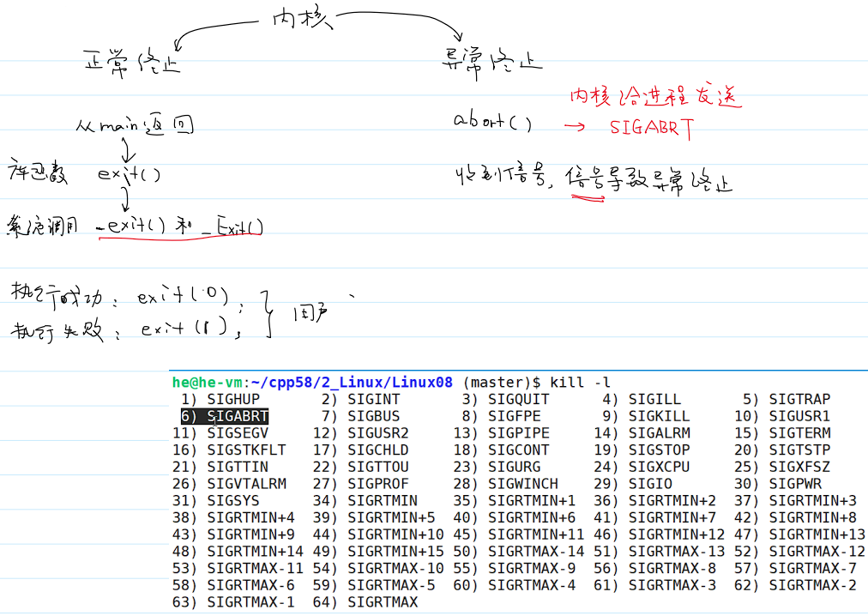Image resolution: width=868 pixels, height=616 pixels.
Task: Click the 15) SIGTERM entry
Action: click(x=782, y=433)
